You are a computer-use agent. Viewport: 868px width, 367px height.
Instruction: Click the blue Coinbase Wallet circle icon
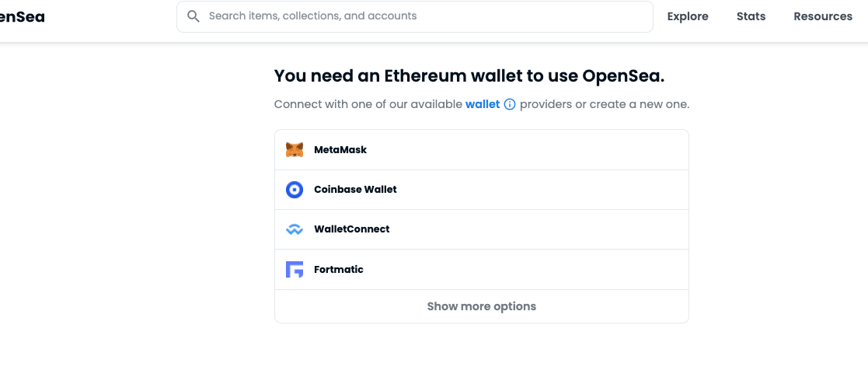point(295,190)
